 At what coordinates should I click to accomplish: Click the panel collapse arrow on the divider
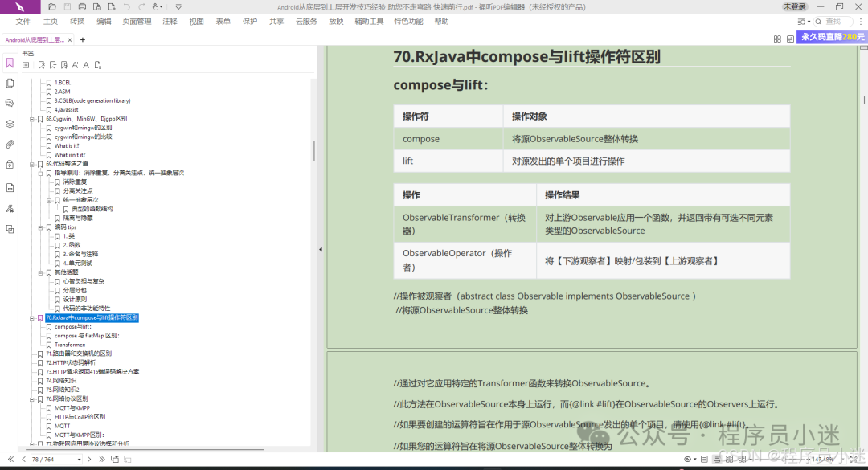click(x=321, y=250)
